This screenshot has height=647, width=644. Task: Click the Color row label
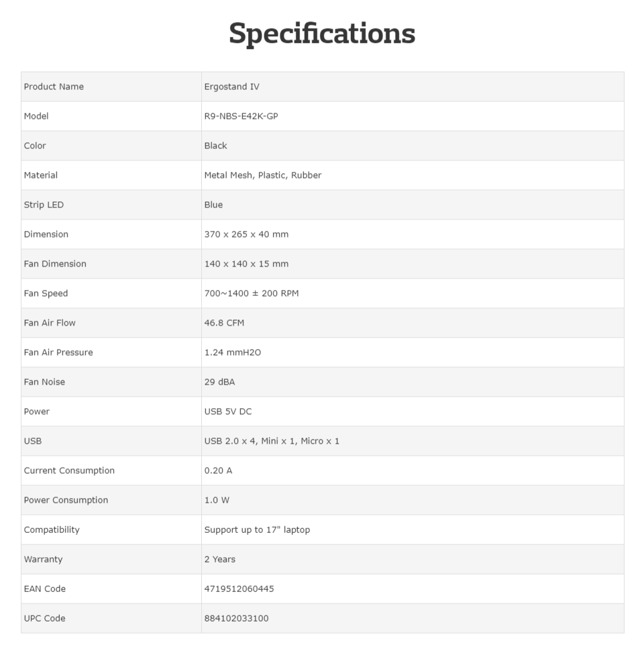tap(35, 146)
